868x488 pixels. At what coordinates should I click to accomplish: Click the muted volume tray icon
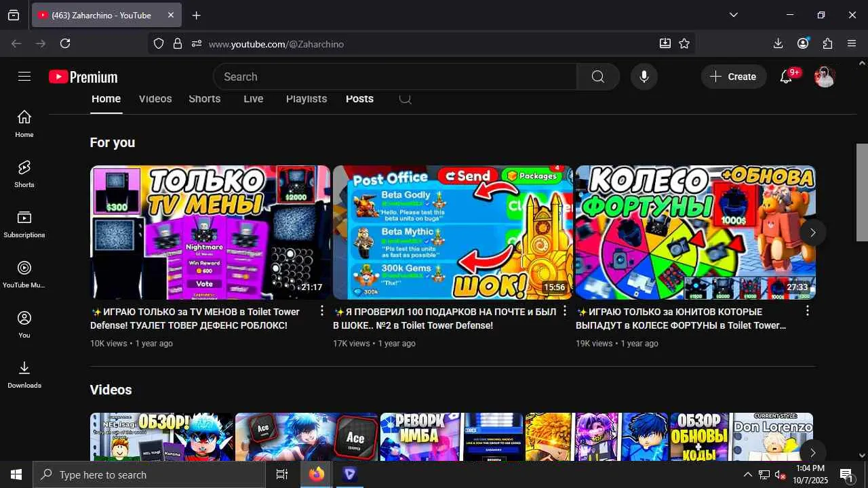(781, 475)
